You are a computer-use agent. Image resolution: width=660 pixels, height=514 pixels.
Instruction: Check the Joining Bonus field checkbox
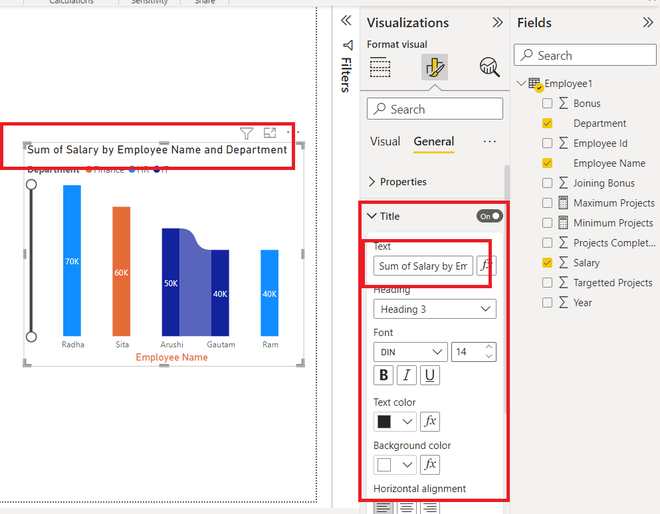click(x=547, y=183)
